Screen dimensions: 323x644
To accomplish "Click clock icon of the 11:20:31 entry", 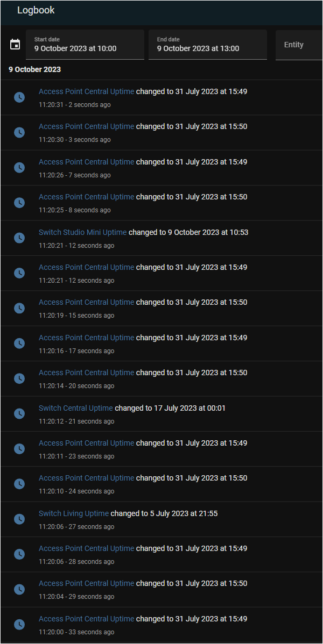I will 19,97.
